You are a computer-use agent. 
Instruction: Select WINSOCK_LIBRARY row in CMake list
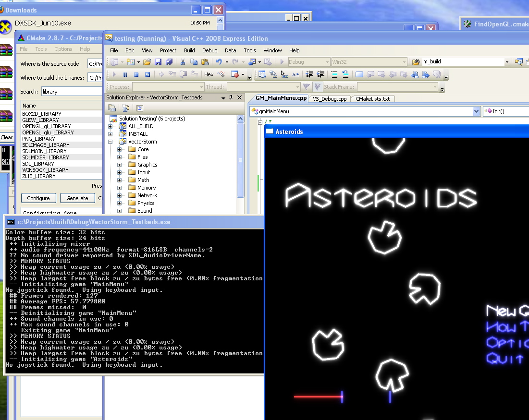[x=62, y=170]
